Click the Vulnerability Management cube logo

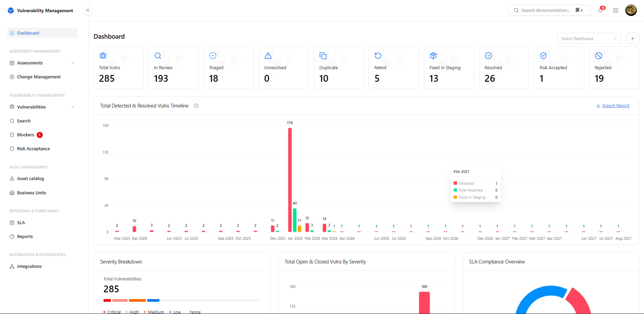tap(11, 11)
